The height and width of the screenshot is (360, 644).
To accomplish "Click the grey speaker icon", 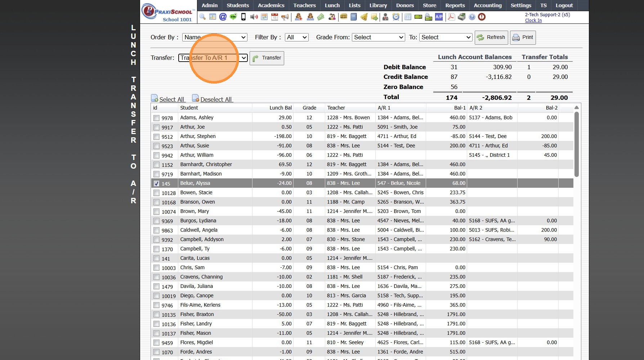I will pos(254,17).
